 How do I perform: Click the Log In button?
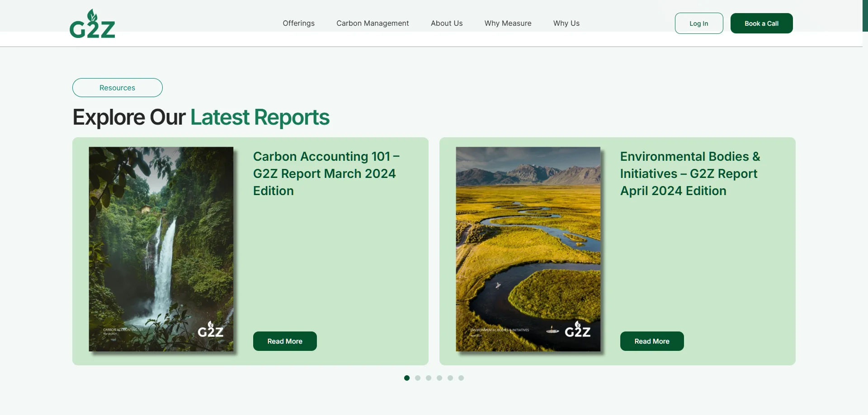coord(698,23)
